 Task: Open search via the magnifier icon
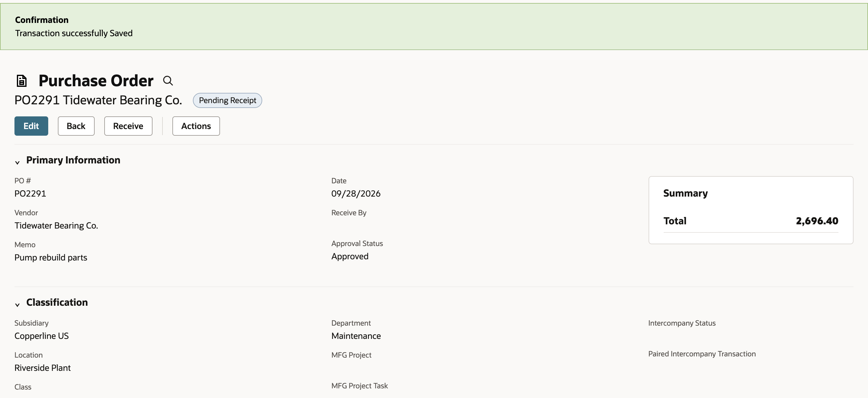tap(168, 81)
